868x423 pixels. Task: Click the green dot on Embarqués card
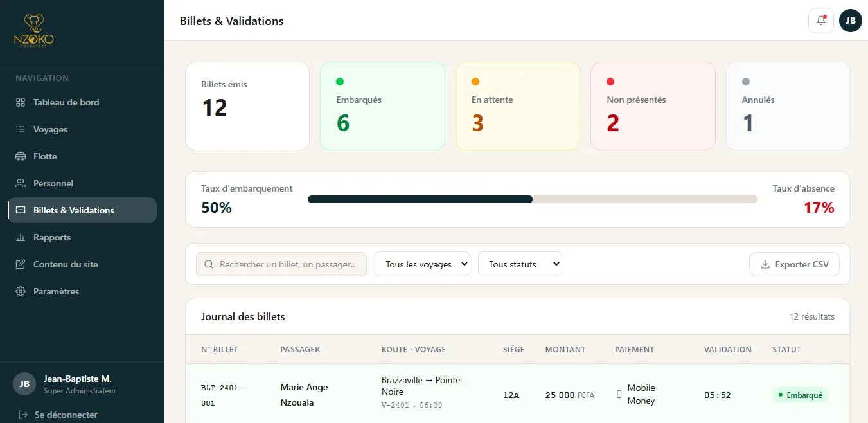coord(340,82)
